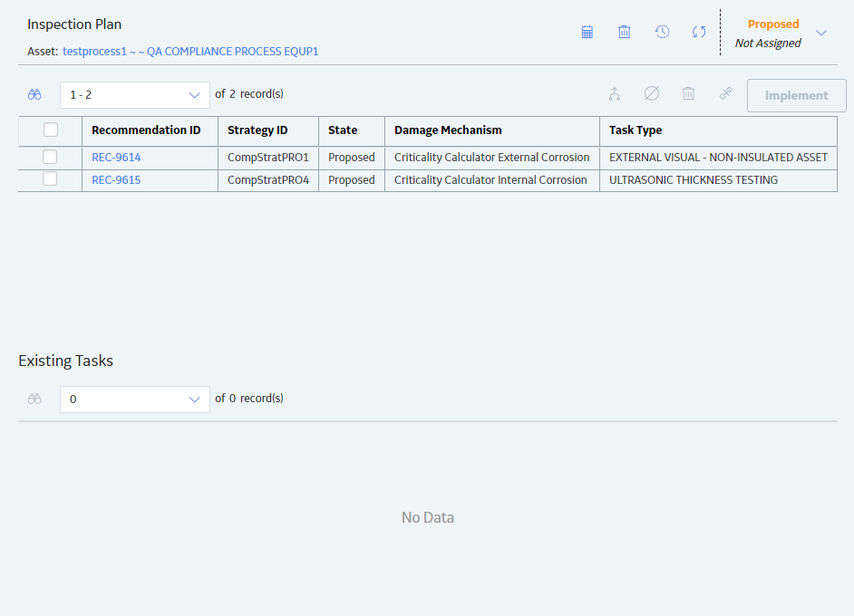Toggle the select-all header checkbox
854x616 pixels.
click(51, 130)
